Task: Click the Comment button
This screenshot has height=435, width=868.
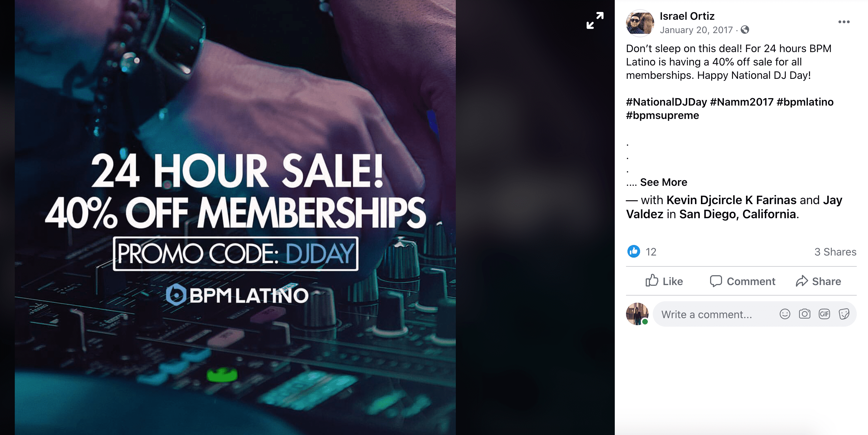Action: click(742, 281)
